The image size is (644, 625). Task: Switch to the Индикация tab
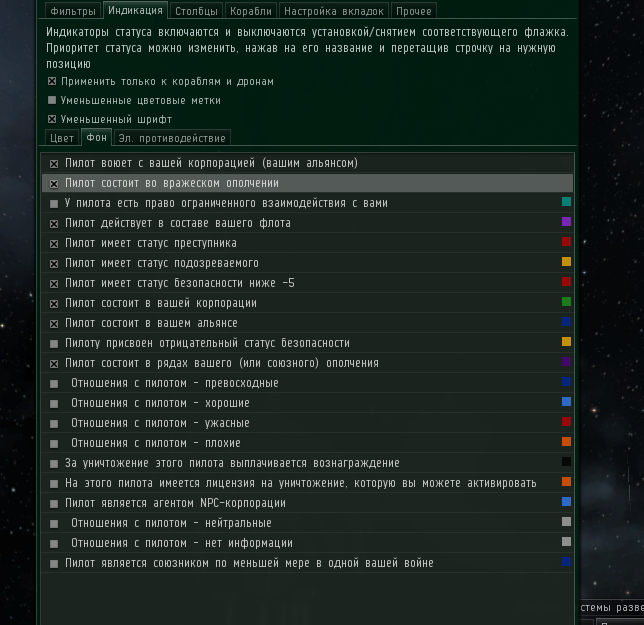coord(135,10)
